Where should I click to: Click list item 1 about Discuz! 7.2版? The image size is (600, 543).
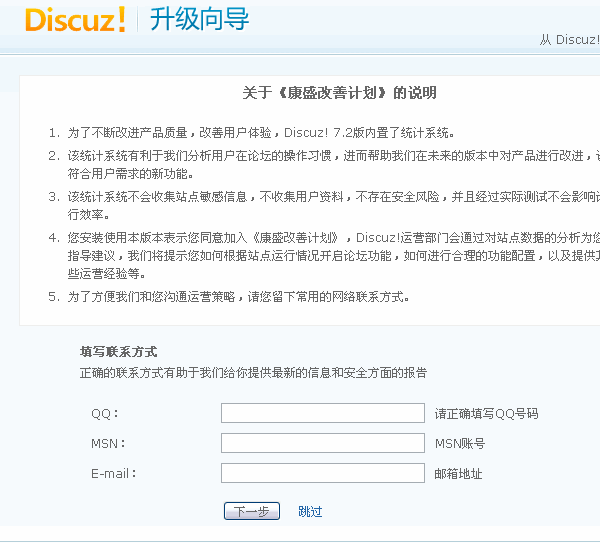coord(252,133)
